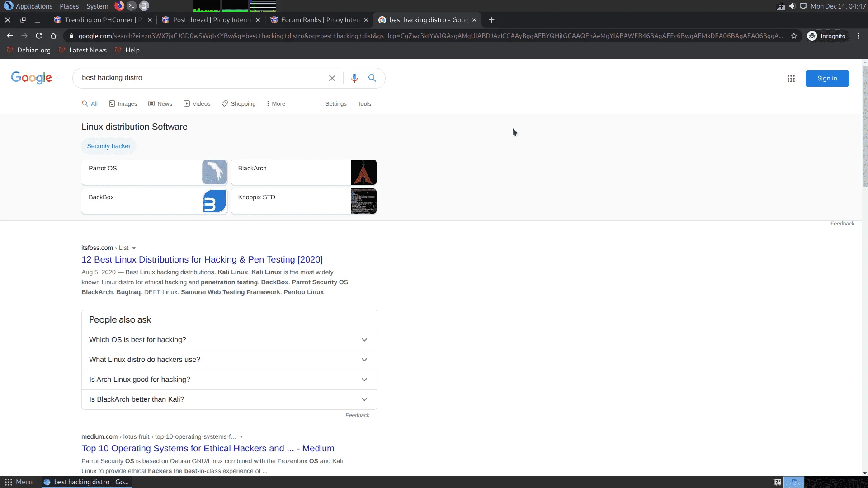Click the Feedback link under People also ask
This screenshot has width=868, height=488.
(x=357, y=415)
